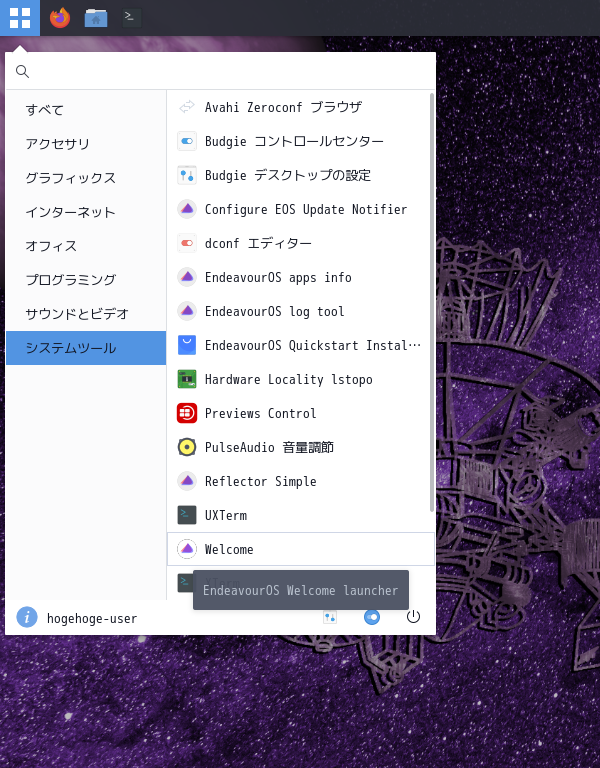Image resolution: width=600 pixels, height=768 pixels.
Task: Focus the application search field
Action: [x=220, y=72]
